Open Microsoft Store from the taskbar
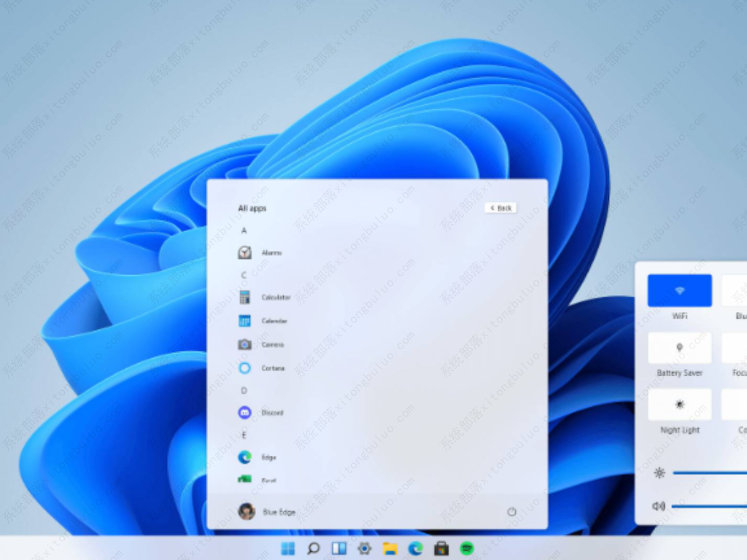 tap(441, 548)
